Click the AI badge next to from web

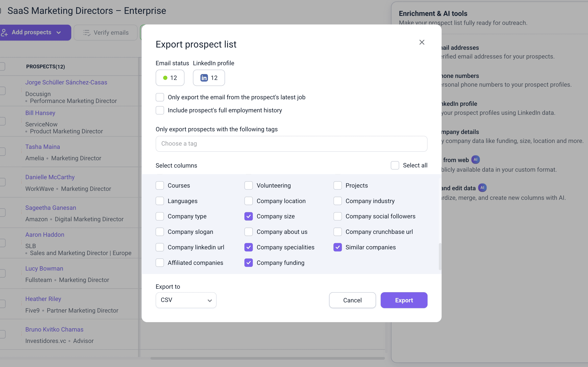pyautogui.click(x=476, y=159)
